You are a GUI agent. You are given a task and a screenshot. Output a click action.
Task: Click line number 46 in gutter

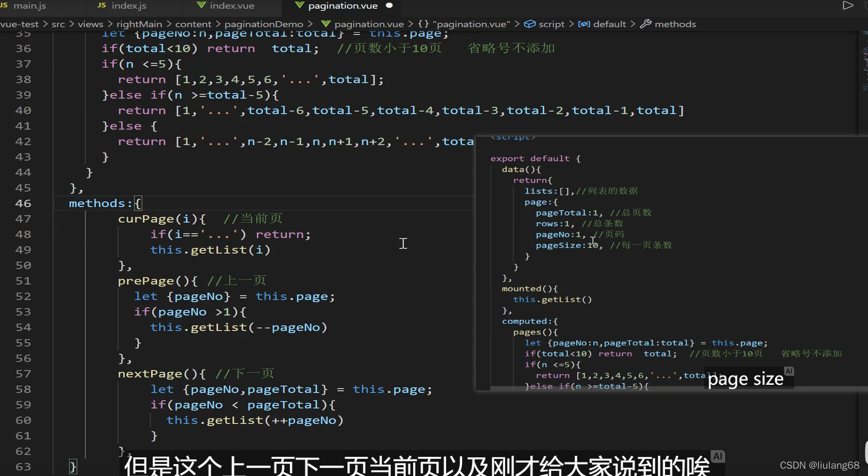(x=23, y=203)
